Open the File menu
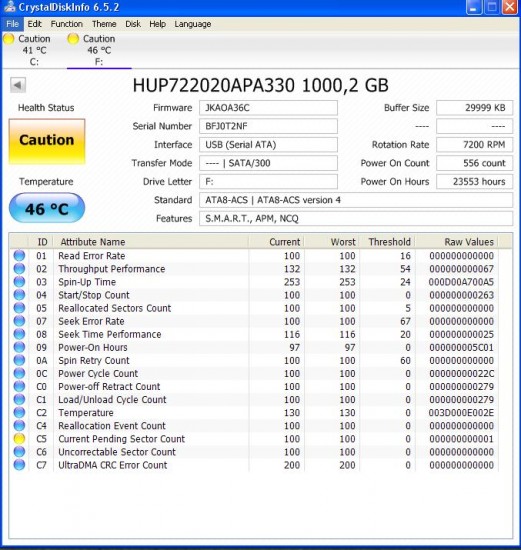521x550 pixels. tap(12, 24)
